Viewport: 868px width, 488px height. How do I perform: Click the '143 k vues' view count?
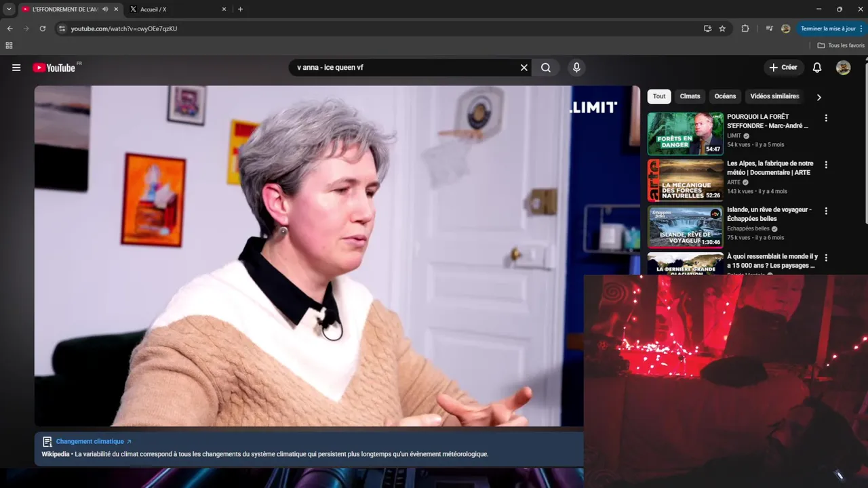click(741, 191)
